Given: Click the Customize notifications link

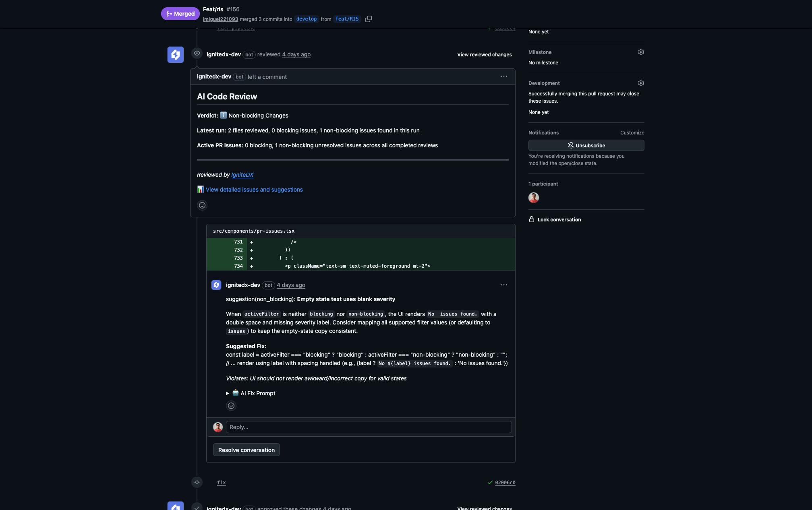Looking at the screenshot, I should point(632,133).
